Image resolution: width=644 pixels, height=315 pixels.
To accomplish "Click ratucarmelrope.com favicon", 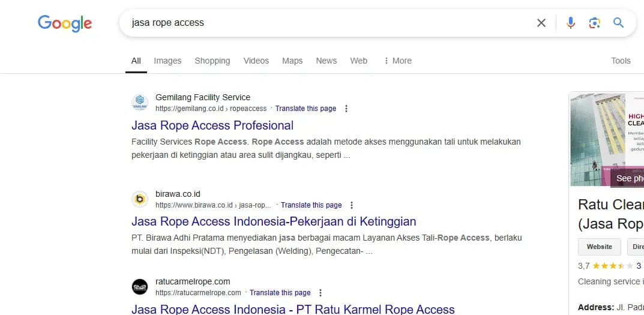I will click(140, 287).
